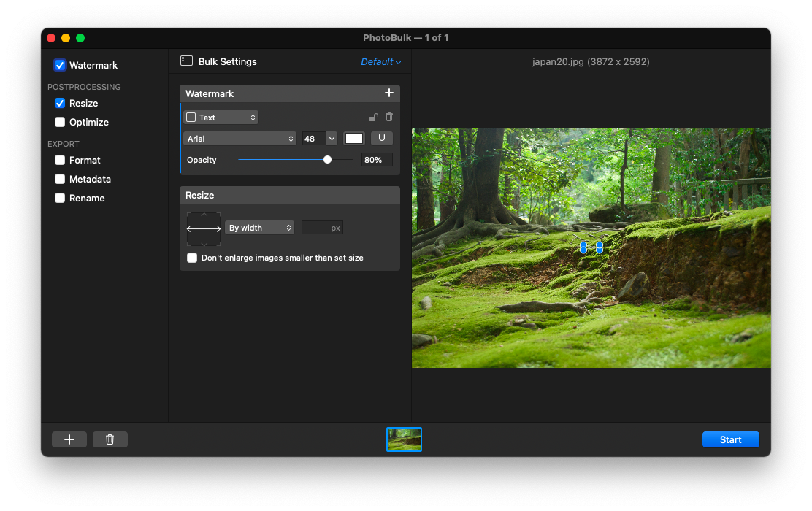This screenshot has width=812, height=511.
Task: Add images with bottom plus button
Action: point(69,439)
